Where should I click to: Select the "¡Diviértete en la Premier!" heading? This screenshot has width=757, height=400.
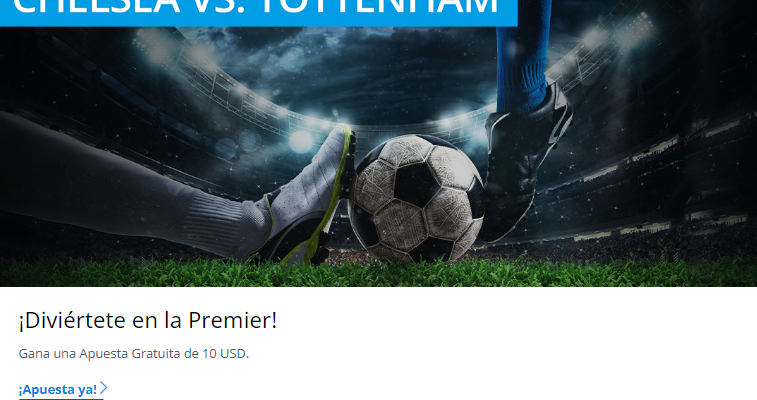pos(148,320)
